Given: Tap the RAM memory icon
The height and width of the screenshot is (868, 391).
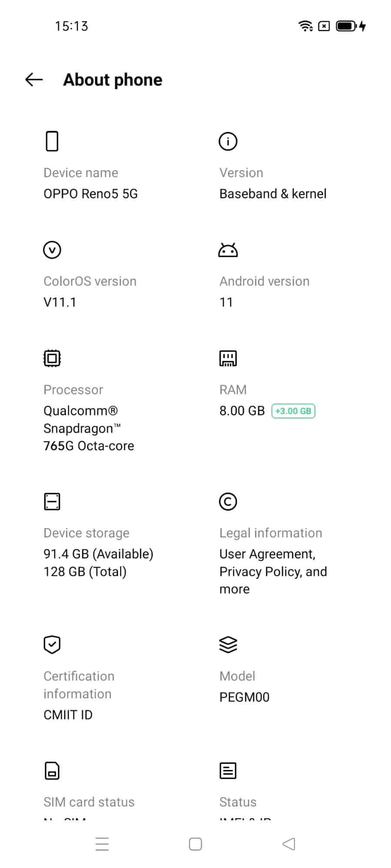Looking at the screenshot, I should click(228, 358).
